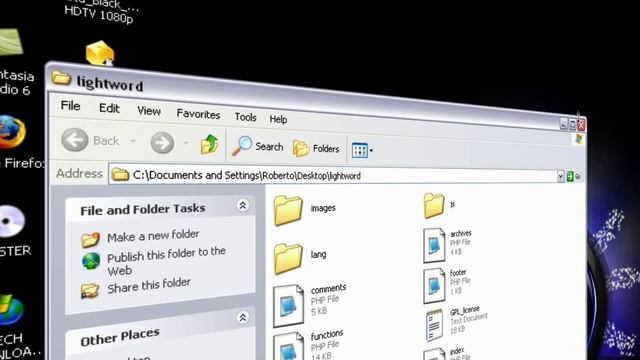
Task: Select the footer PHP file icon
Action: tap(434, 285)
